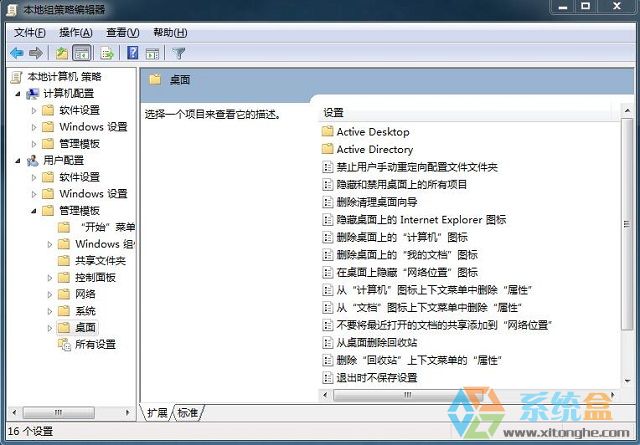Open the 查看(V) menu
Image resolution: width=640 pixels, height=445 pixels.
pos(122,33)
